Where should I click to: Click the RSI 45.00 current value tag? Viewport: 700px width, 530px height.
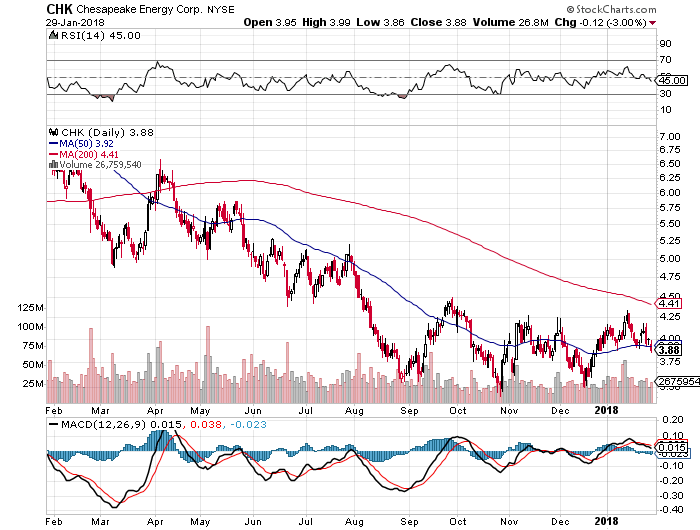[672, 80]
